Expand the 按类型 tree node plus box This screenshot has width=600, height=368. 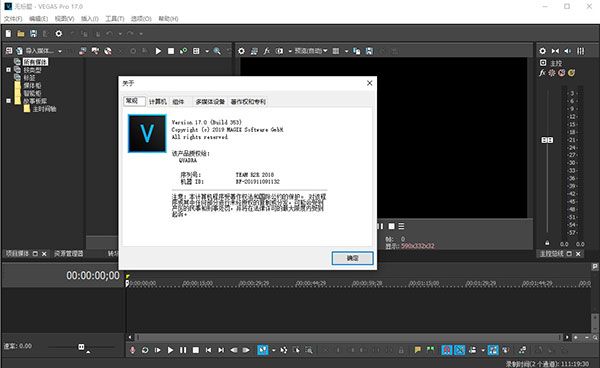coord(8,70)
